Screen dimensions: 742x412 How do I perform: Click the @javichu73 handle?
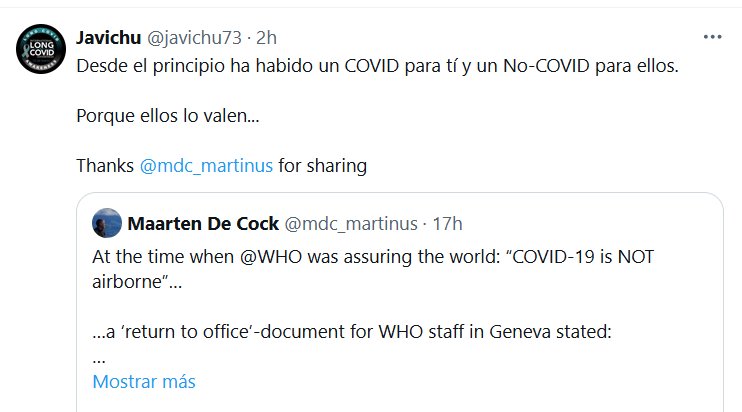tap(197, 38)
